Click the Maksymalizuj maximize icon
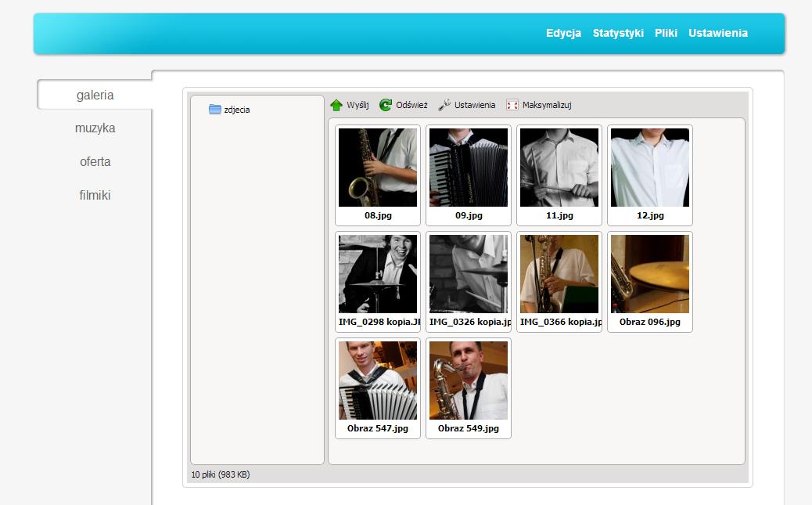The height and width of the screenshot is (505, 812). point(512,105)
